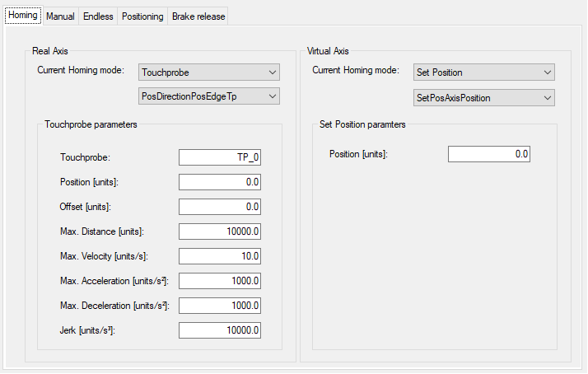Click the Virtual Axis Position [units] field
Image resolution: width=588 pixels, height=374 pixels.
(489, 154)
